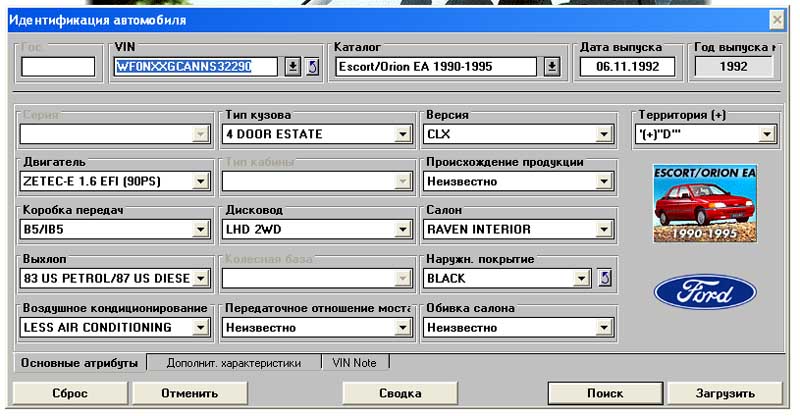The width and height of the screenshot is (800, 416).
Task: Open the Выхлоп dropdown arrow
Action: [201, 278]
